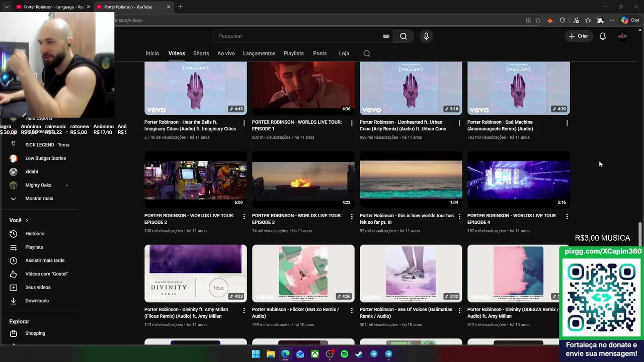Open Steam from the taskbar

(x=359, y=354)
